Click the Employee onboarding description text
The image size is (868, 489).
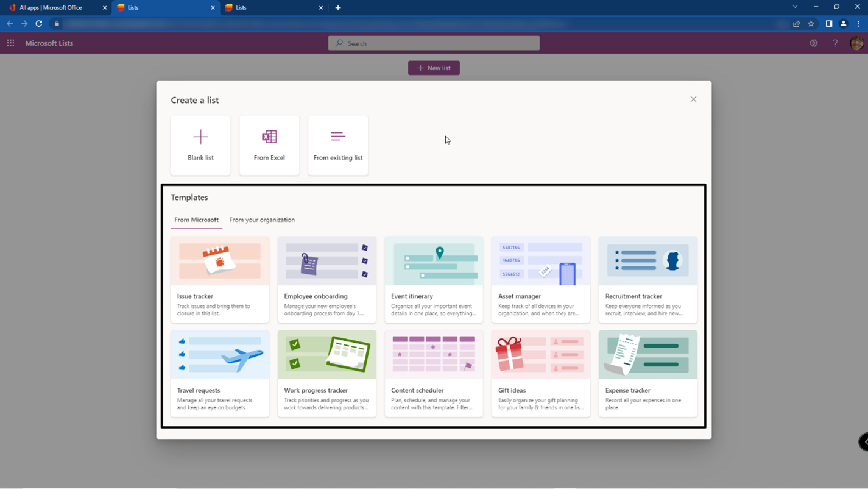click(324, 310)
